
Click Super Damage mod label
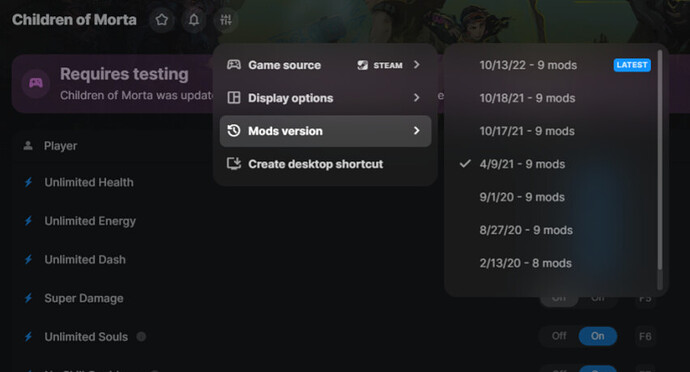pos(84,298)
